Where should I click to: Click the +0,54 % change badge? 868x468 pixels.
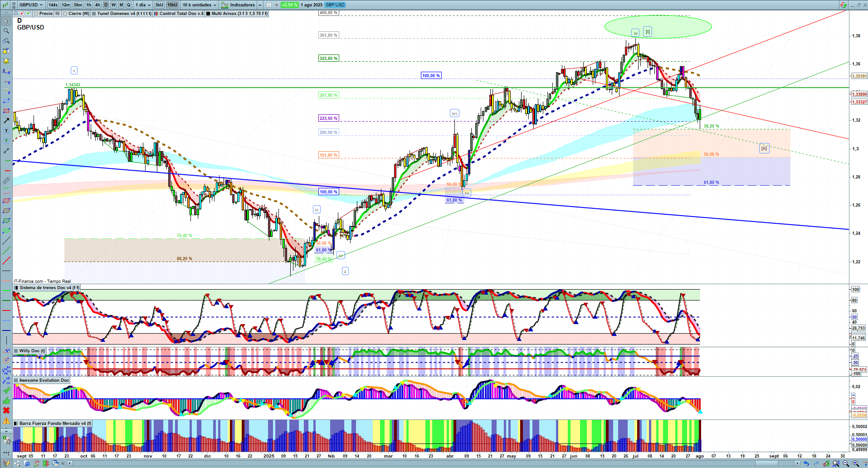pyautogui.click(x=289, y=5)
